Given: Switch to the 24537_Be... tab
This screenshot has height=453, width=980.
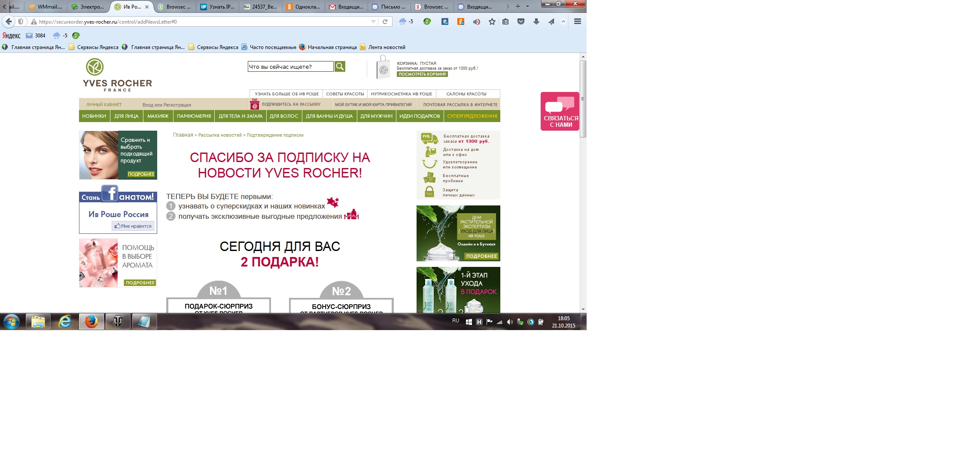Looking at the screenshot, I should tap(261, 7).
